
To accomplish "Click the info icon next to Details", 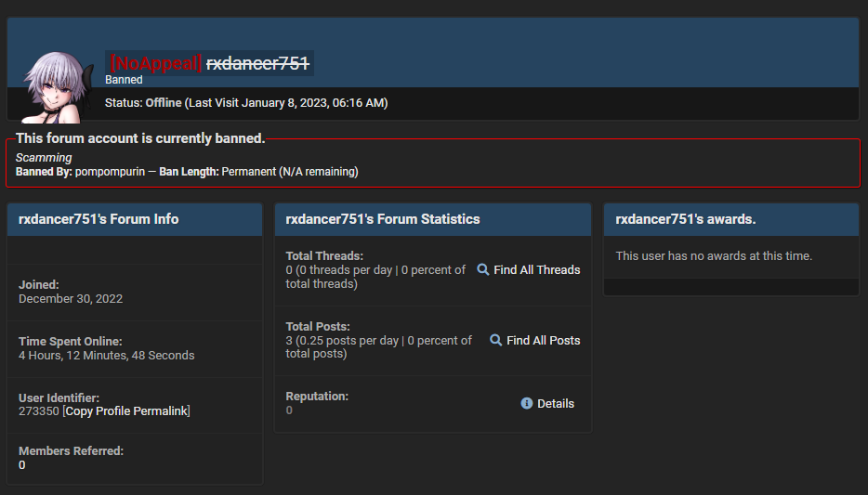I will pos(526,403).
